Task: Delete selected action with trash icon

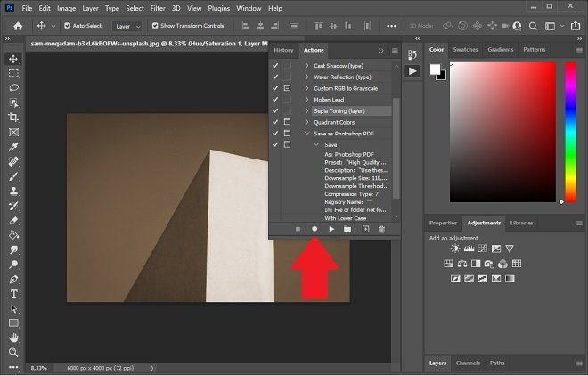Action: [x=381, y=229]
